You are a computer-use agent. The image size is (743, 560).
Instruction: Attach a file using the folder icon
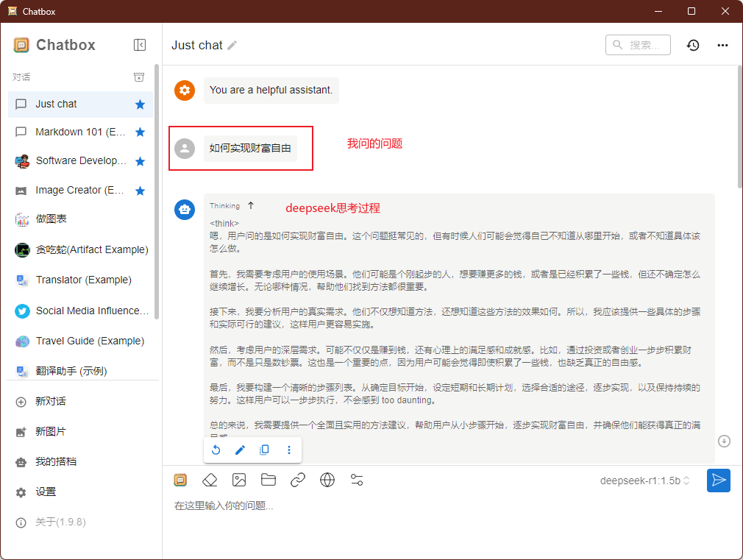[x=269, y=481]
